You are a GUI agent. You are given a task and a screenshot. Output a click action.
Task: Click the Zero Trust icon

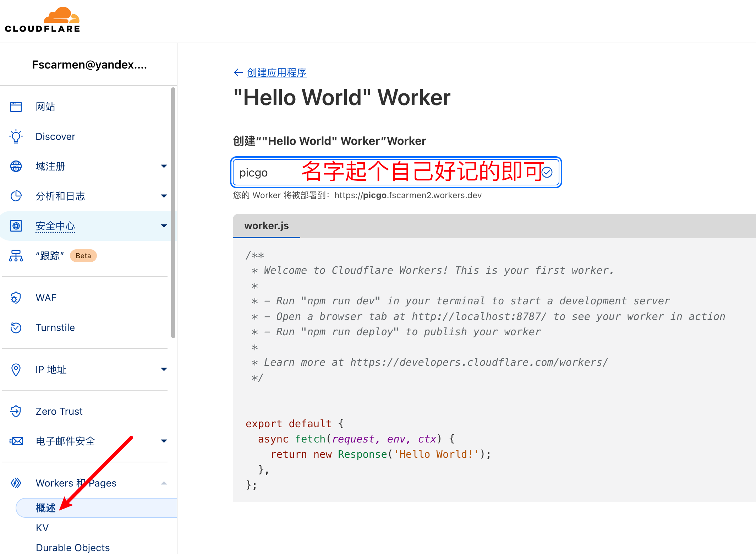coord(16,411)
